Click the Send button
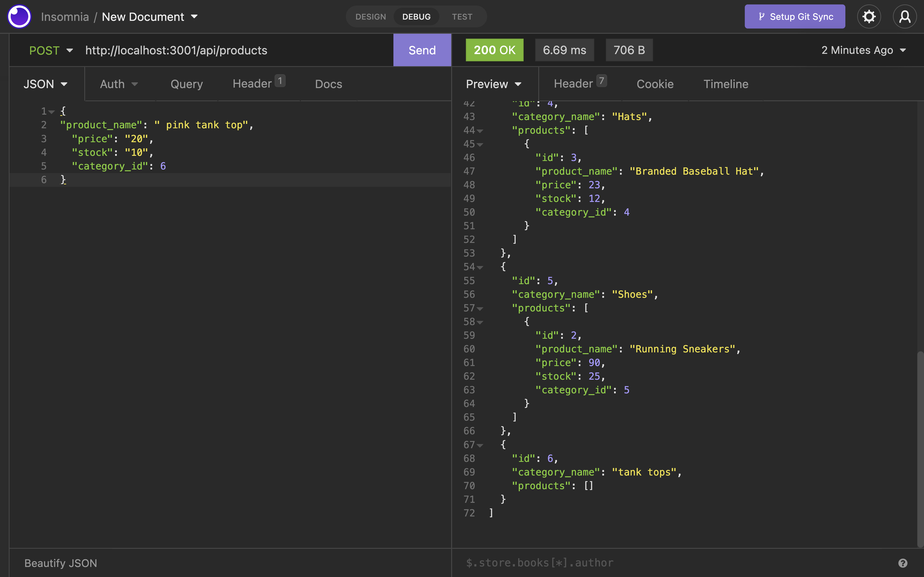 coord(422,50)
